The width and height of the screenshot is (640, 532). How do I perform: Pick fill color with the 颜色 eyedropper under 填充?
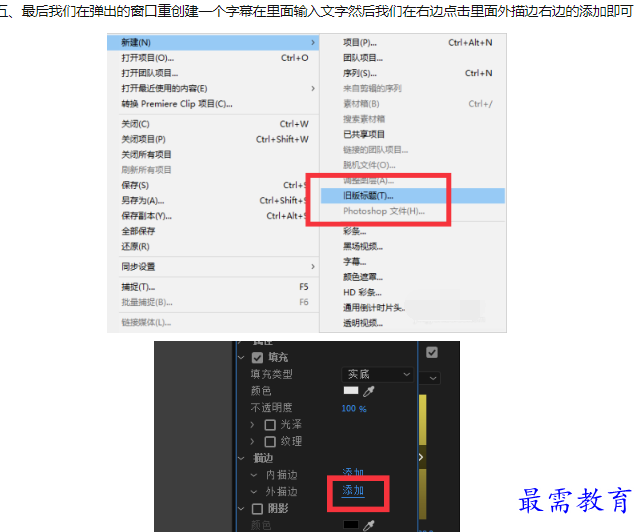tap(369, 391)
